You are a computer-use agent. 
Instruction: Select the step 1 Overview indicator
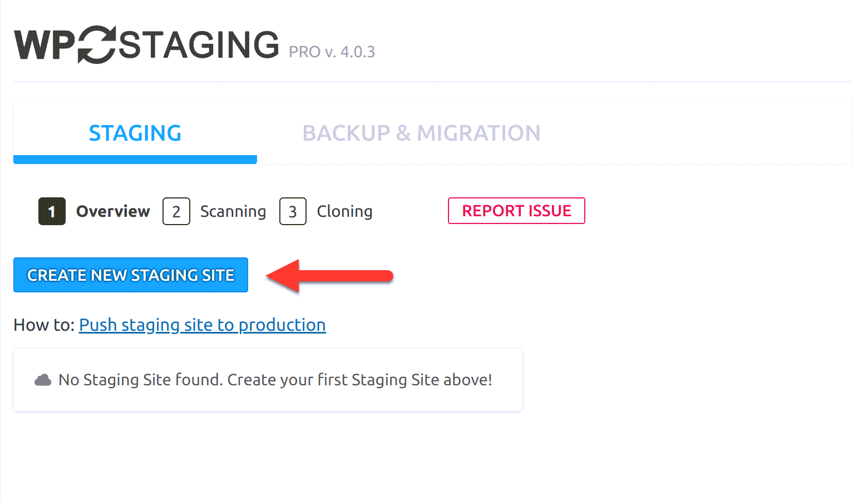(x=51, y=211)
